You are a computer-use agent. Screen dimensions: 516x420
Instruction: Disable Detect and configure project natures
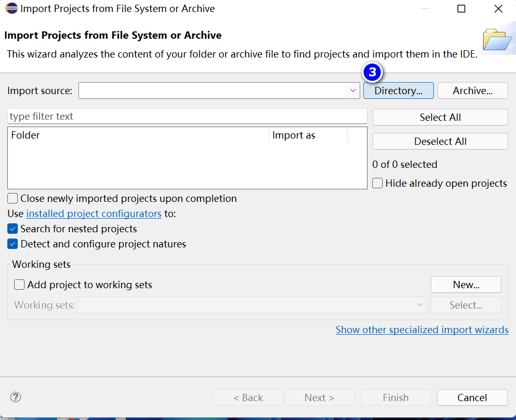pos(13,244)
